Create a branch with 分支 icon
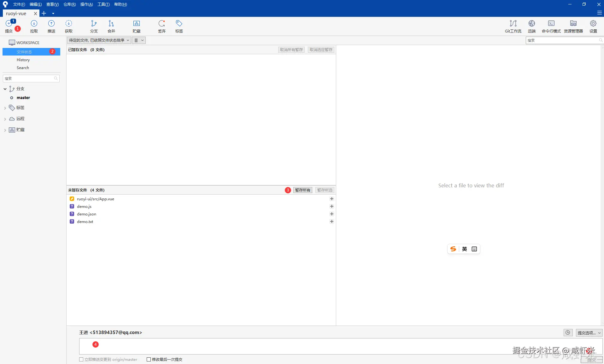 (94, 26)
